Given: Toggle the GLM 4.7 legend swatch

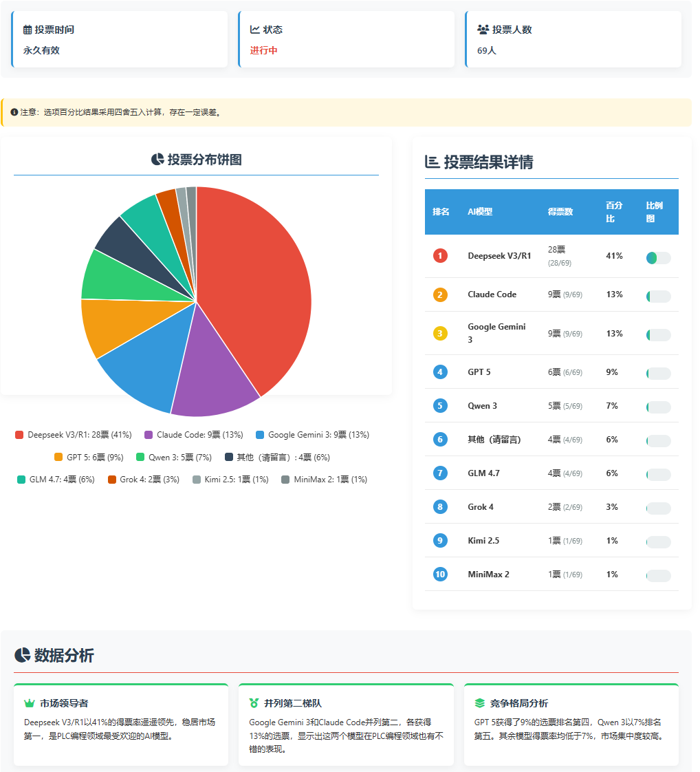Looking at the screenshot, I should (x=21, y=480).
